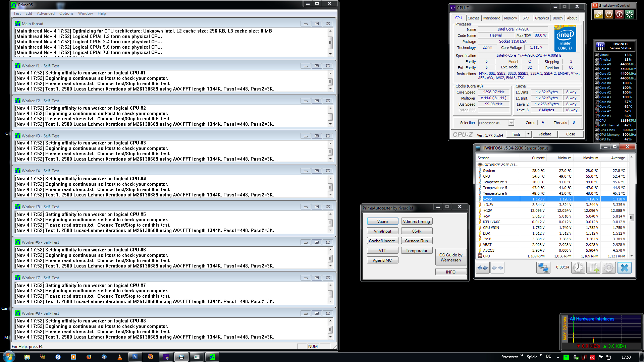Click the green restart icon in ShutdownControl
Viewport: 644px width, 362px height.
630,14
